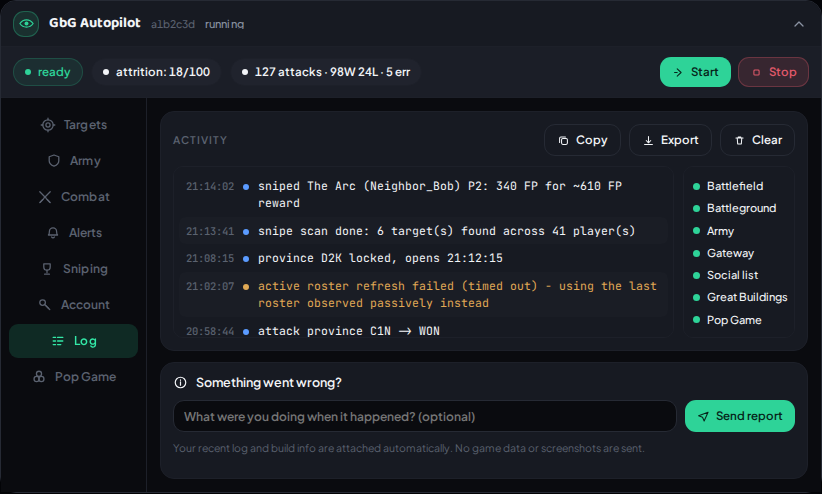The image size is (822, 494).
Task: Export the activity log
Action: click(670, 140)
